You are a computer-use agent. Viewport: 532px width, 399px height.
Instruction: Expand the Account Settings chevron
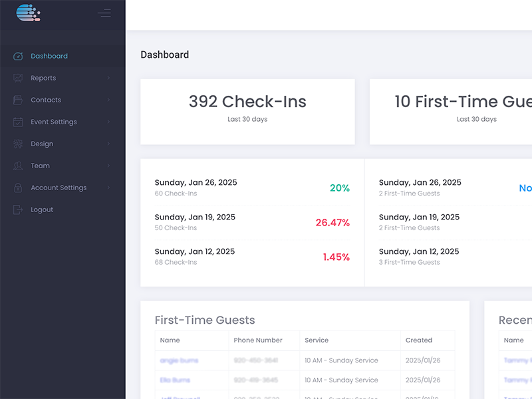[108, 188]
